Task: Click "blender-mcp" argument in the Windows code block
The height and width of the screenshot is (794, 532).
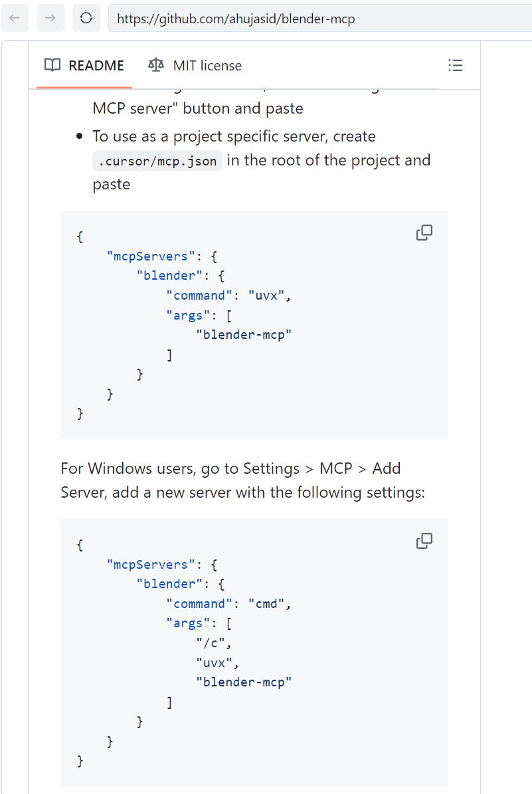Action: (x=244, y=681)
